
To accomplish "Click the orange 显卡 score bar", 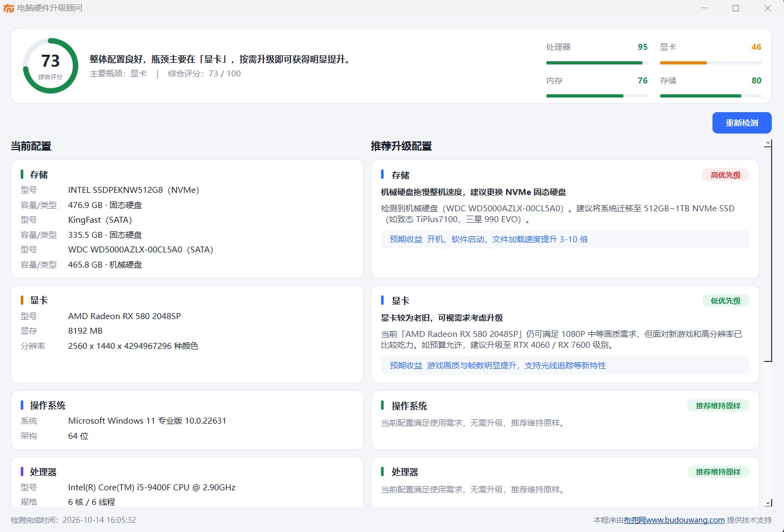I will tap(710, 63).
